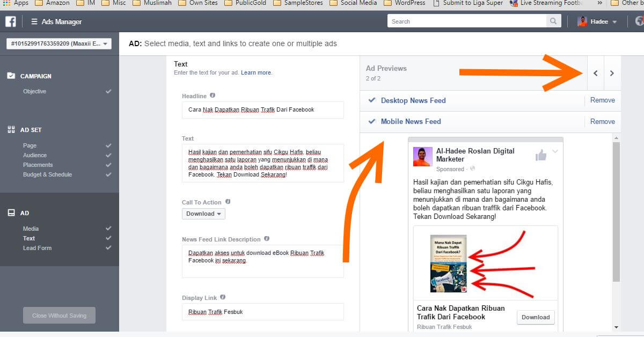Click headline 'Cara Nak Dapatkan Ribuan Trafik Dari Facebook' in preview
This screenshot has width=644, height=337.
pos(461,312)
